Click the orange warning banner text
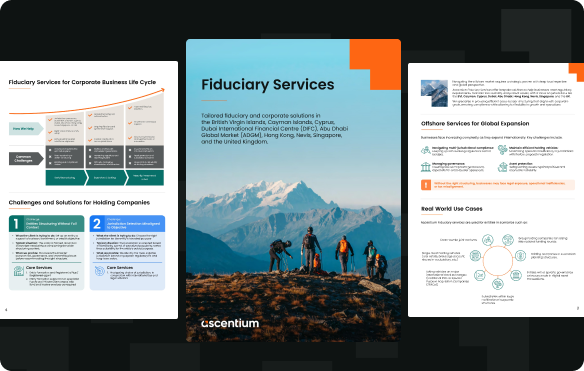The image size is (584, 371). tap(499, 185)
